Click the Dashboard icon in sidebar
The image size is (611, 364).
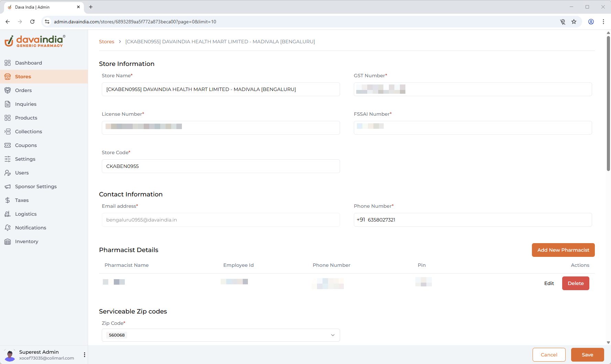[x=8, y=63]
